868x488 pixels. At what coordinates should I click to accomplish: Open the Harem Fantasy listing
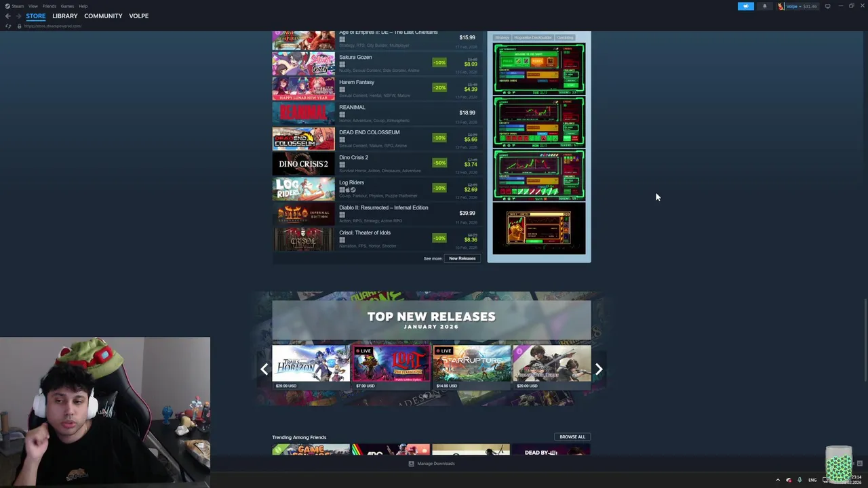pos(377,89)
